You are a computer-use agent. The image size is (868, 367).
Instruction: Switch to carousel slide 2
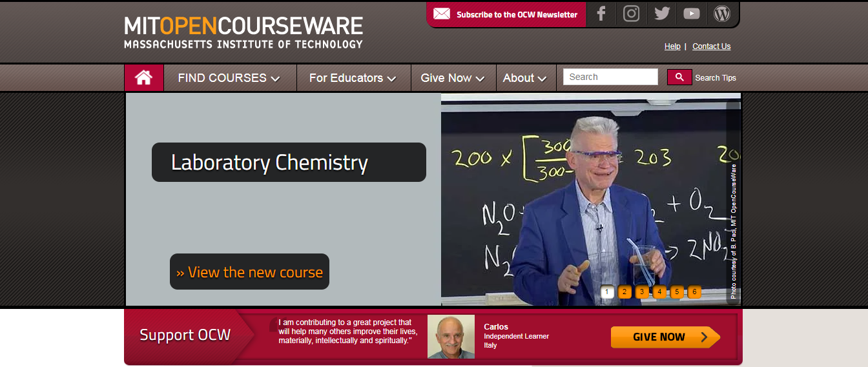point(624,292)
